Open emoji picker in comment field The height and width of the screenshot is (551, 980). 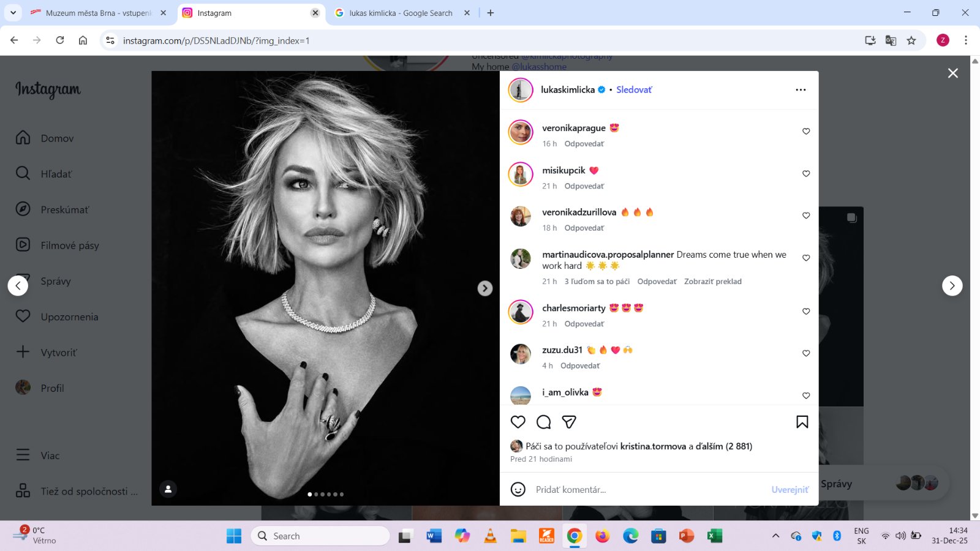click(x=518, y=489)
